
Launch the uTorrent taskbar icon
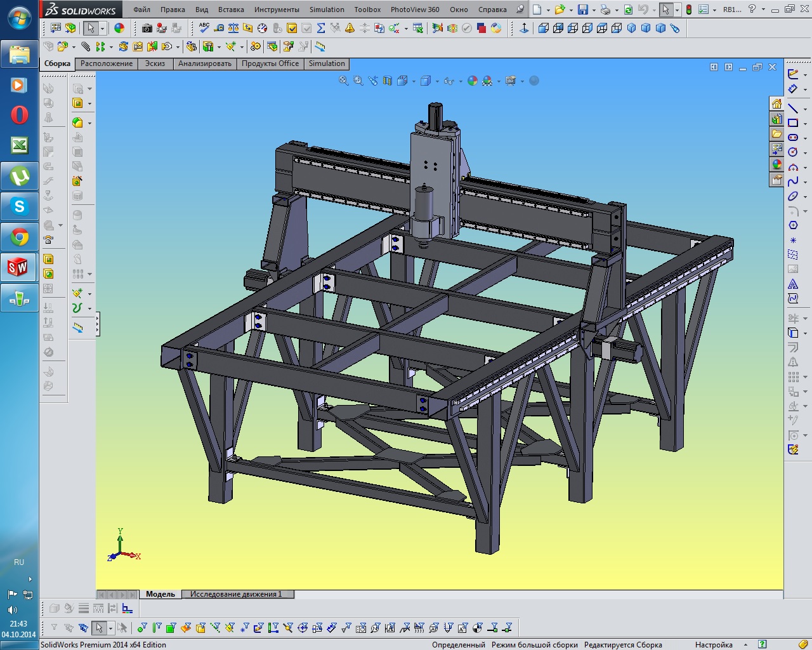point(19,176)
